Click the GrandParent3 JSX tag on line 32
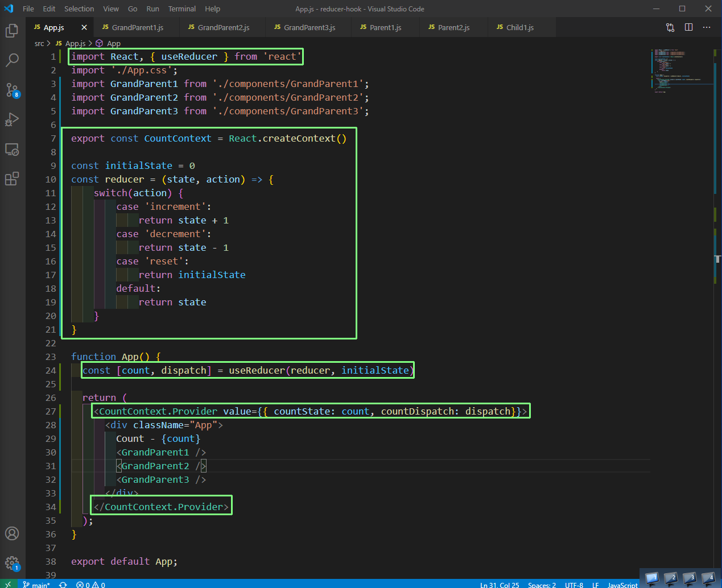Viewport: 722px width, 588px height. click(x=161, y=479)
